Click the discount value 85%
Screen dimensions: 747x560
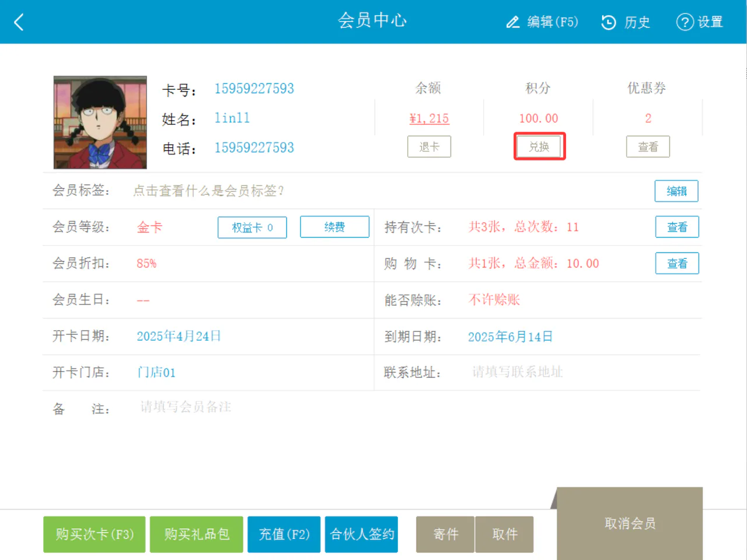(146, 264)
